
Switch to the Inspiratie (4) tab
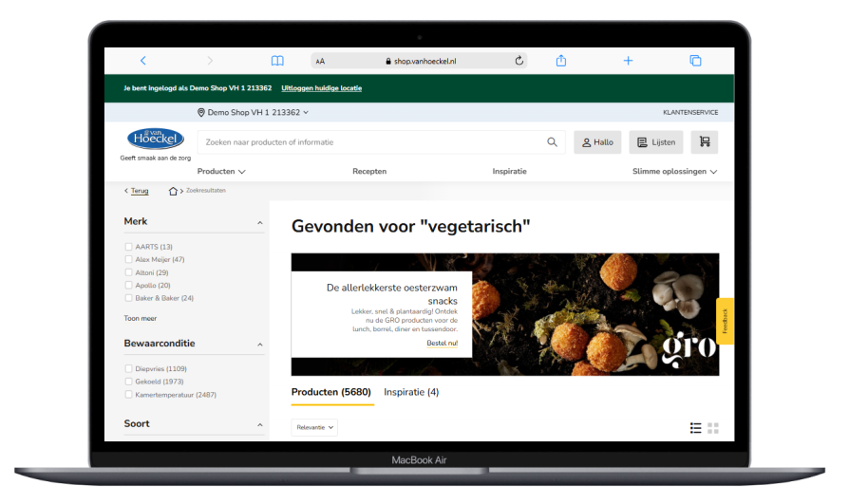(x=411, y=392)
